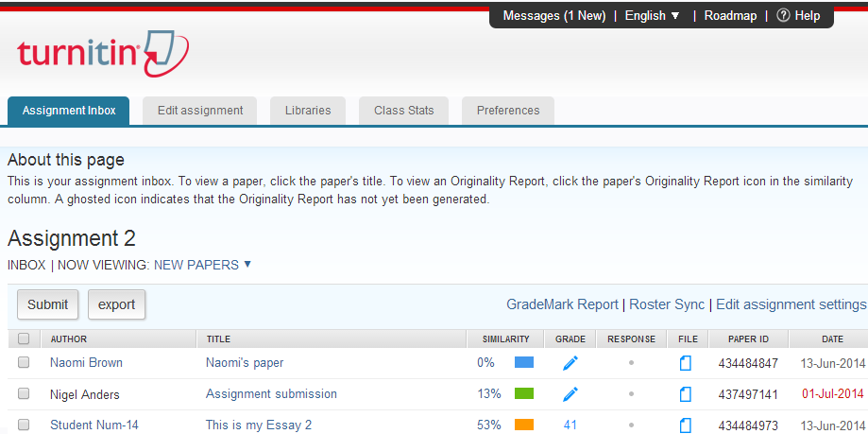Image resolution: width=868 pixels, height=434 pixels.
Task: Sort by FILE column header
Action: 689,339
